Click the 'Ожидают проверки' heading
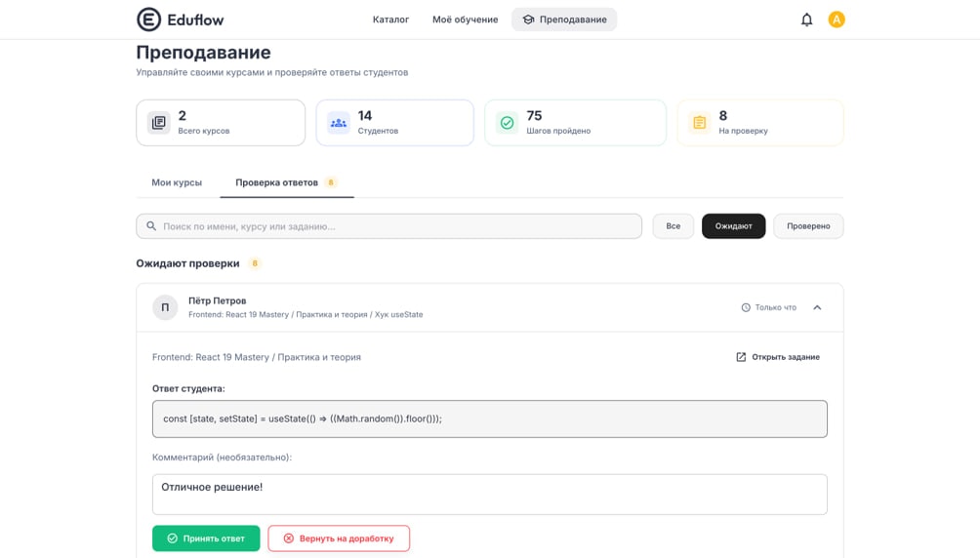The height and width of the screenshot is (558, 980). pyautogui.click(x=187, y=263)
